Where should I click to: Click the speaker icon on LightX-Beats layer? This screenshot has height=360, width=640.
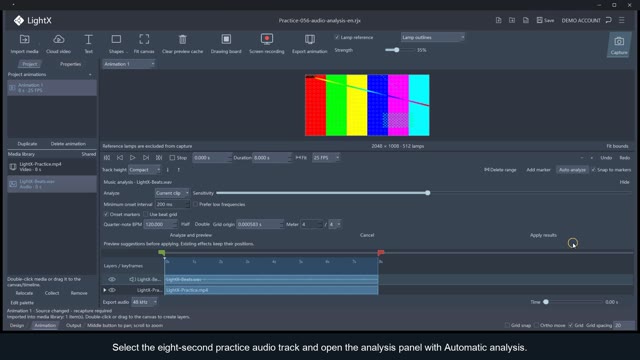[x=132, y=279]
